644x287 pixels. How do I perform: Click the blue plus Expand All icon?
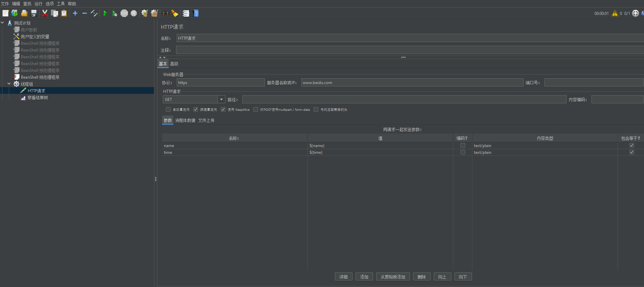pyautogui.click(x=75, y=13)
